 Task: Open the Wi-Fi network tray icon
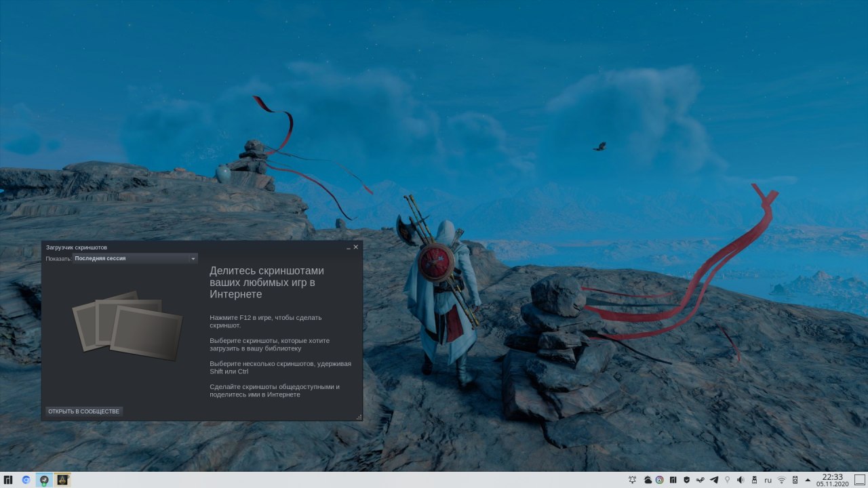coord(781,480)
